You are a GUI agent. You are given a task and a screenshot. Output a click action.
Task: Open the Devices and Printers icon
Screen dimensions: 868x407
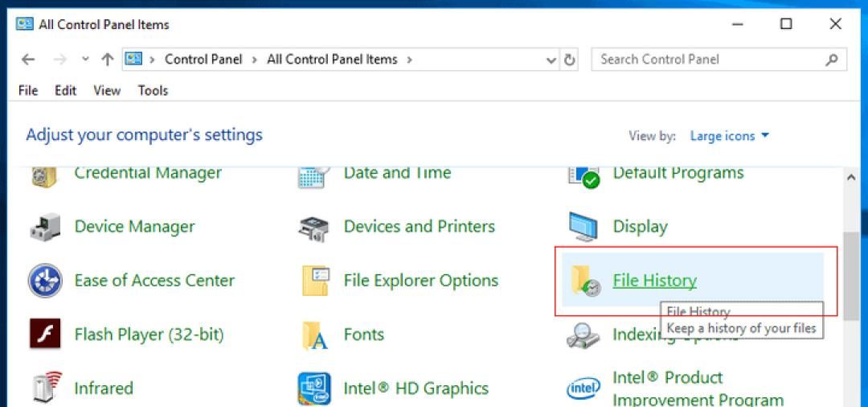click(314, 228)
